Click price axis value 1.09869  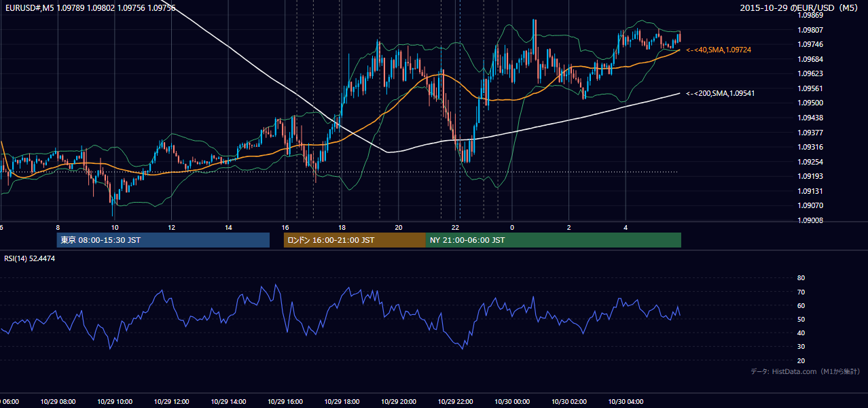coord(810,15)
